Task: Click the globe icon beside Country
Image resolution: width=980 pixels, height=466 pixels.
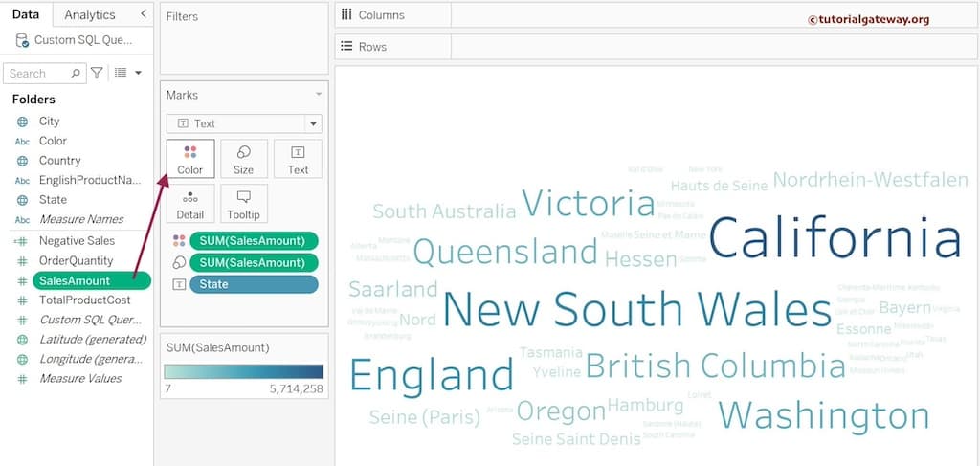Action: (x=23, y=161)
